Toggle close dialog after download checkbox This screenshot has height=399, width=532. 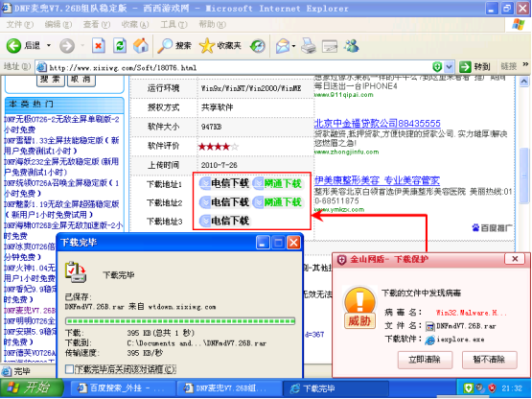[69, 369]
